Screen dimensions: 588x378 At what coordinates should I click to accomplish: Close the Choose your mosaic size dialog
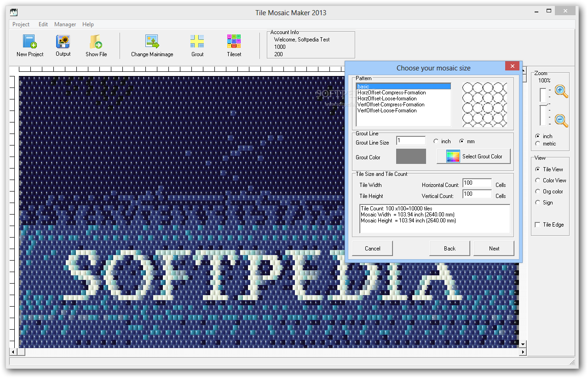click(512, 66)
